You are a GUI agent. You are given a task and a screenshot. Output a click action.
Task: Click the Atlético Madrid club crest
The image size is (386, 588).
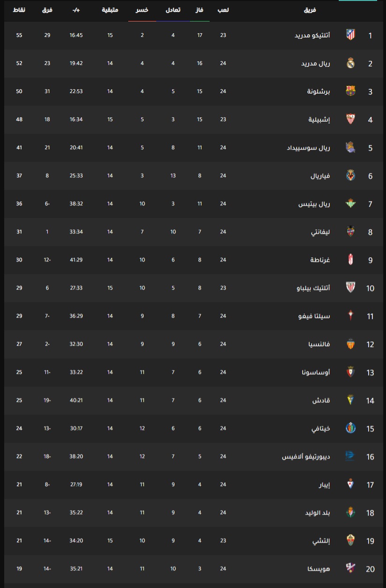[350, 35]
